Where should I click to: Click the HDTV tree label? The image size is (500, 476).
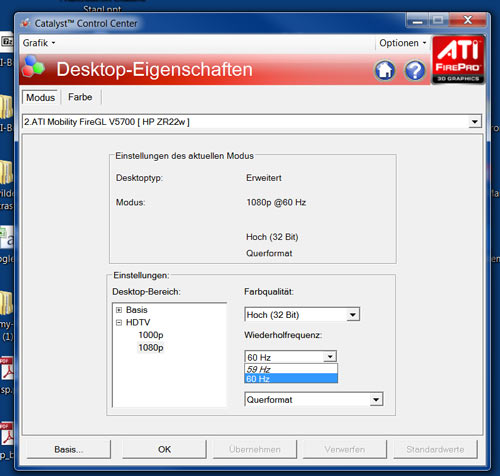click(138, 323)
